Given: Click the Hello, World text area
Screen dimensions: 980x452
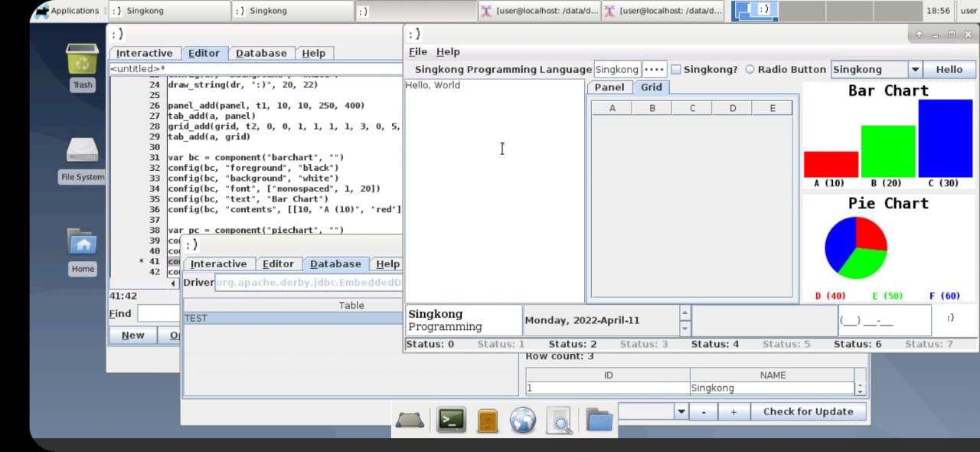Looking at the screenshot, I should click(x=494, y=191).
